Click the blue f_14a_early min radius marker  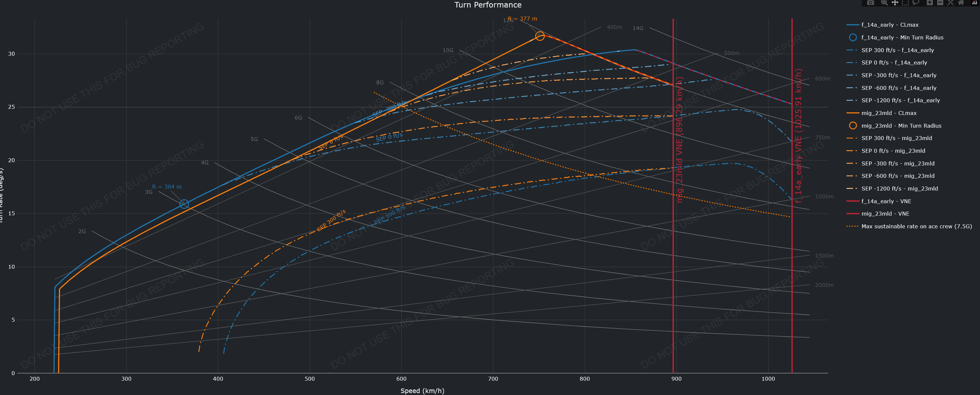tap(184, 204)
